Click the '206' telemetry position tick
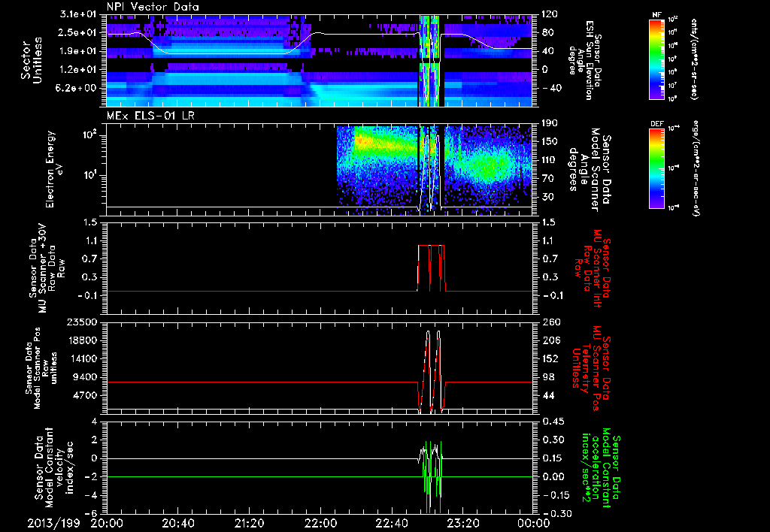770x532 pixels. (x=551, y=340)
